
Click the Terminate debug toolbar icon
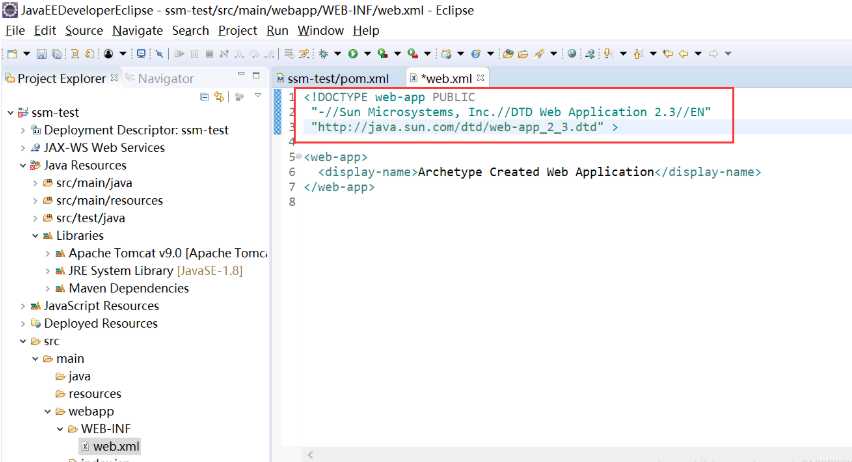point(209,53)
